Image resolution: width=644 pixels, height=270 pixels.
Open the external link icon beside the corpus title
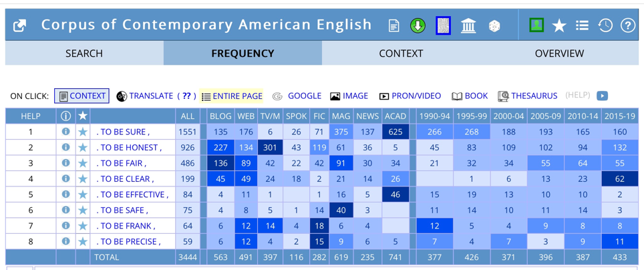tap(20, 26)
